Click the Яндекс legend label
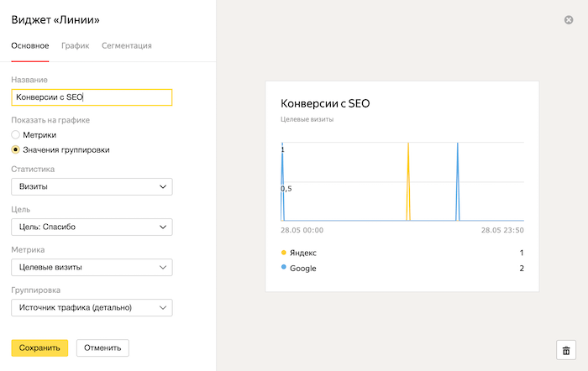Viewport: 588px width, 371px height. [303, 253]
